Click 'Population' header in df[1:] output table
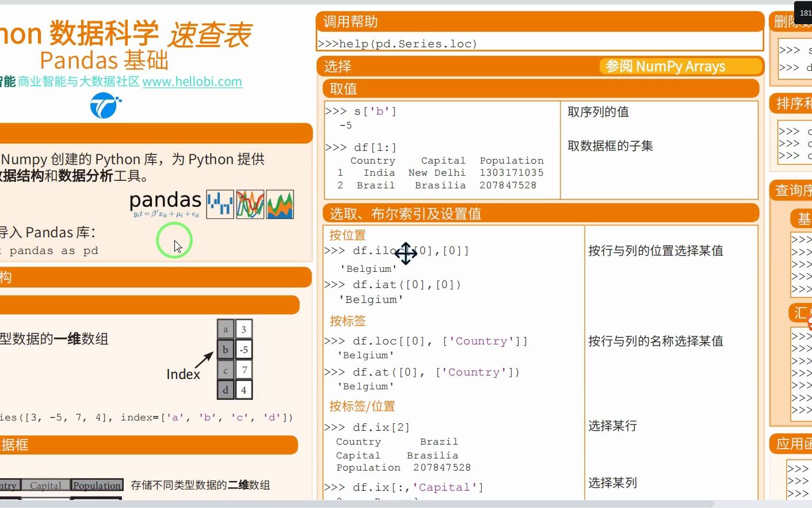 click(512, 161)
